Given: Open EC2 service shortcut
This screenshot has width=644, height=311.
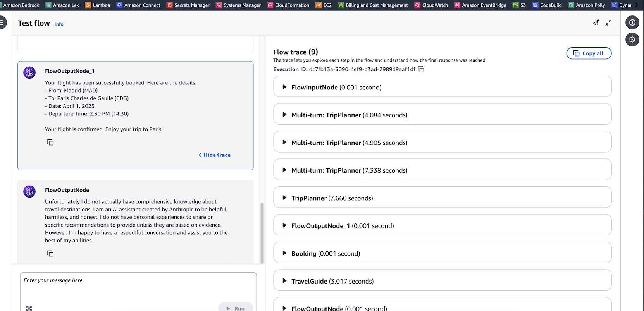Looking at the screenshot, I should click(x=324, y=5).
